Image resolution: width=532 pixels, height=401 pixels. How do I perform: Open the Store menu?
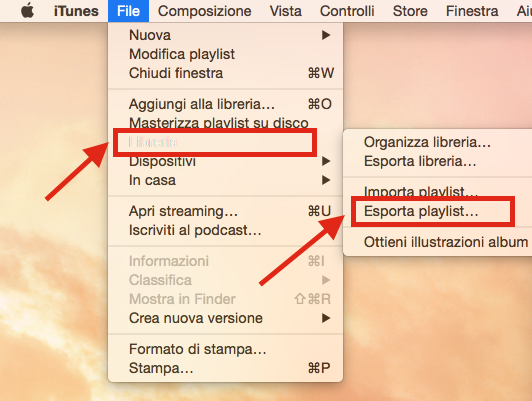(x=410, y=11)
